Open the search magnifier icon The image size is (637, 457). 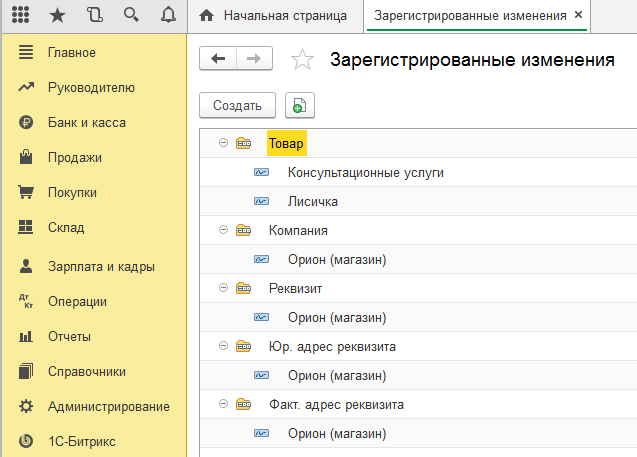click(x=131, y=15)
